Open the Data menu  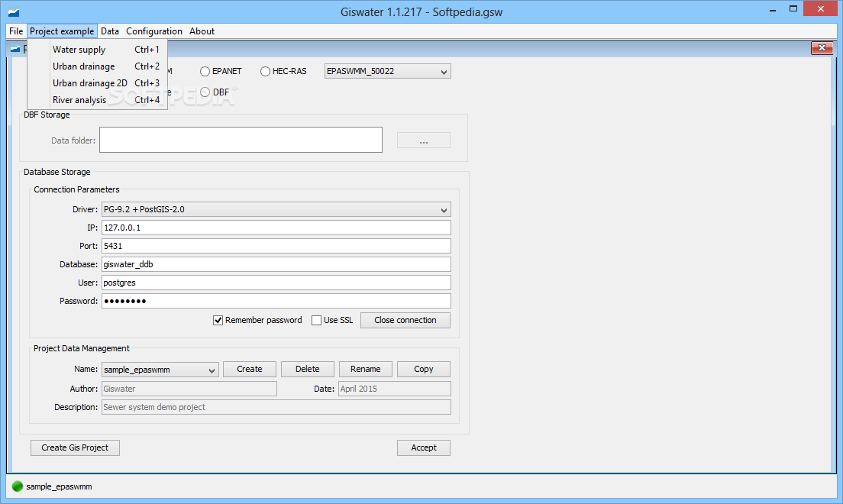point(110,31)
